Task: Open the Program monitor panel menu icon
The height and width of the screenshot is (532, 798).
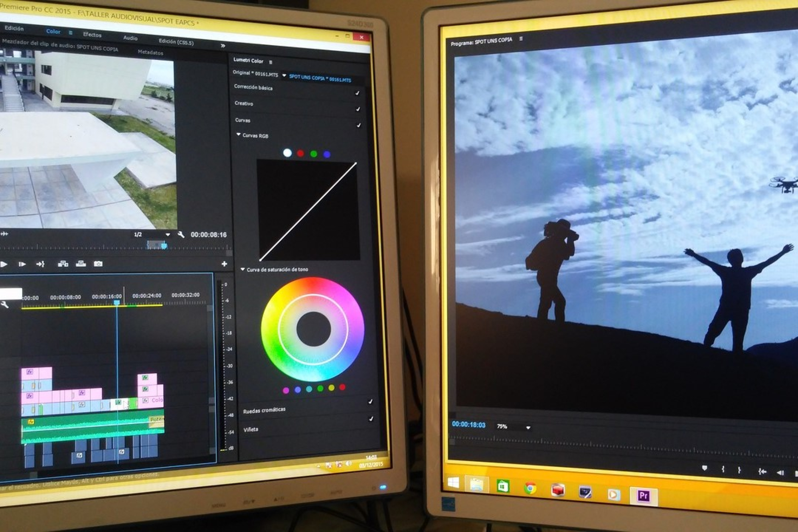Action: pos(521,39)
